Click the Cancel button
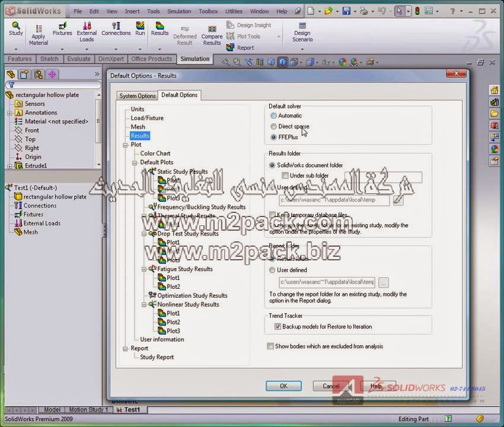The width and height of the screenshot is (504, 427). point(331,386)
